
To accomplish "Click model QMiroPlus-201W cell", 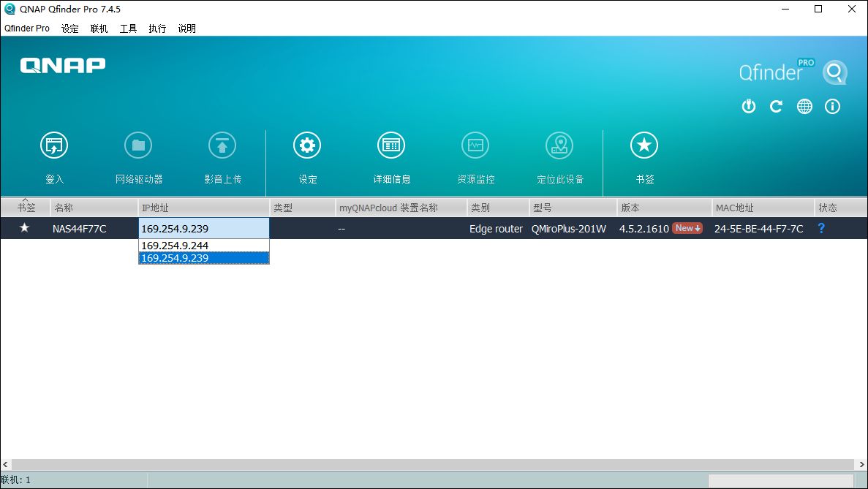I will tap(568, 229).
